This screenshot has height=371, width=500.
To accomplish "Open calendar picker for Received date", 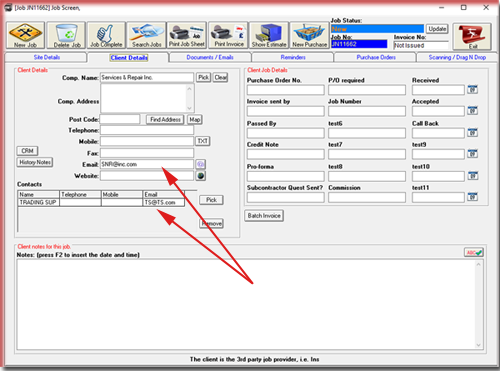I will (x=472, y=90).
